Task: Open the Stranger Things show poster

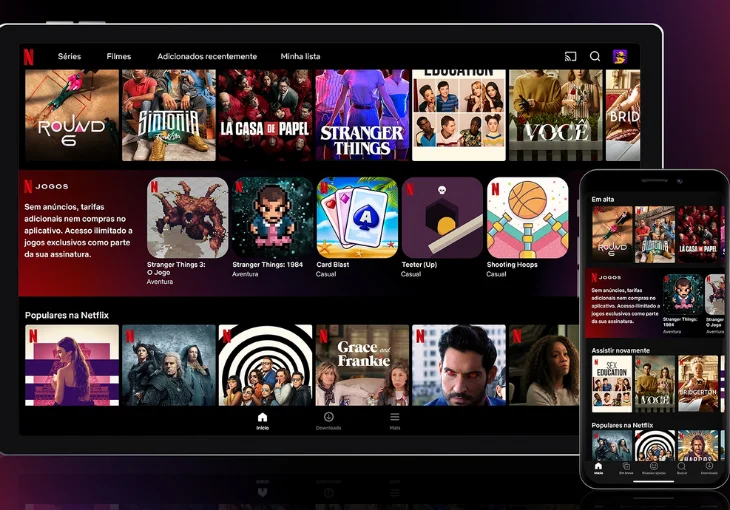Action: pos(362,115)
